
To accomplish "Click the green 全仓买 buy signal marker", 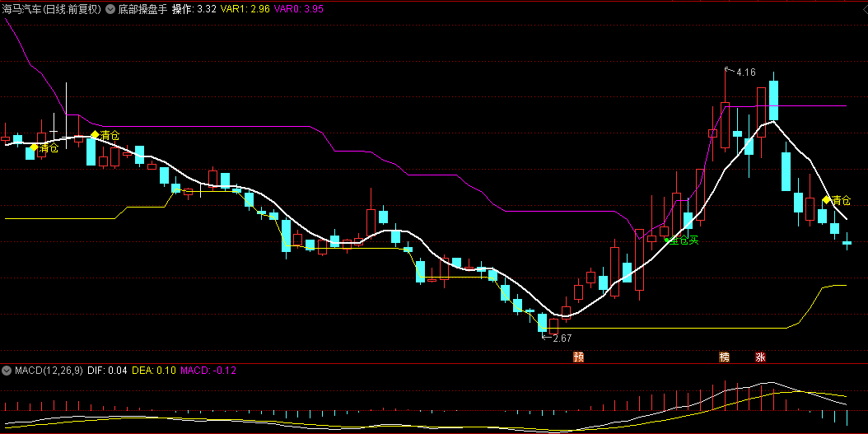I will point(666,240).
